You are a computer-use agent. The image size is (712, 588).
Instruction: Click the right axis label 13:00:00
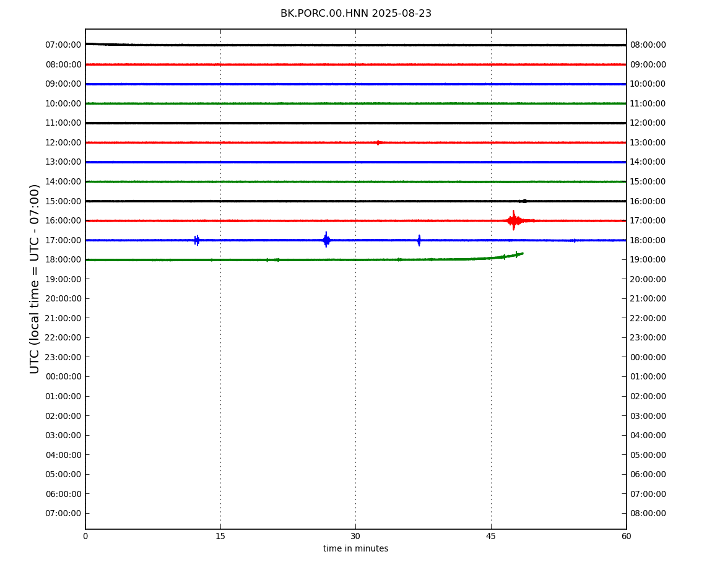tap(648, 142)
